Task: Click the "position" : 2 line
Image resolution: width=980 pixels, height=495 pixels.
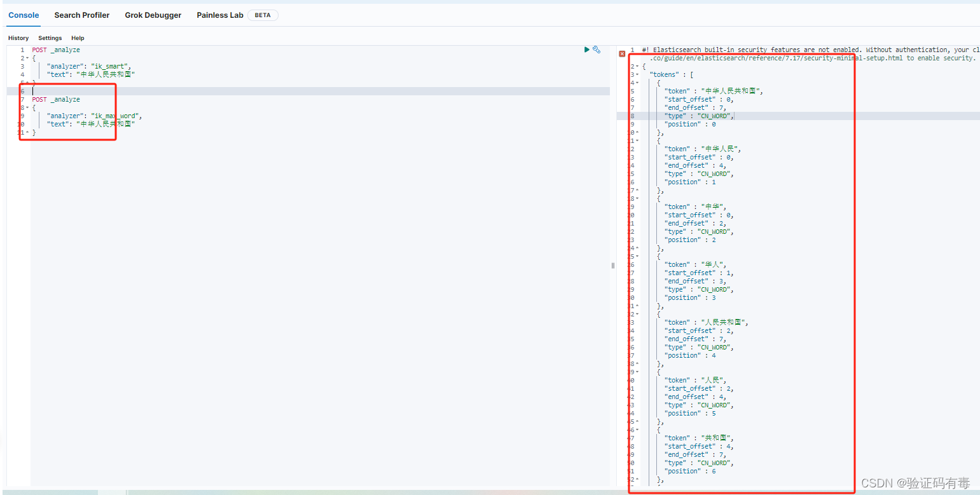Action: click(690, 240)
